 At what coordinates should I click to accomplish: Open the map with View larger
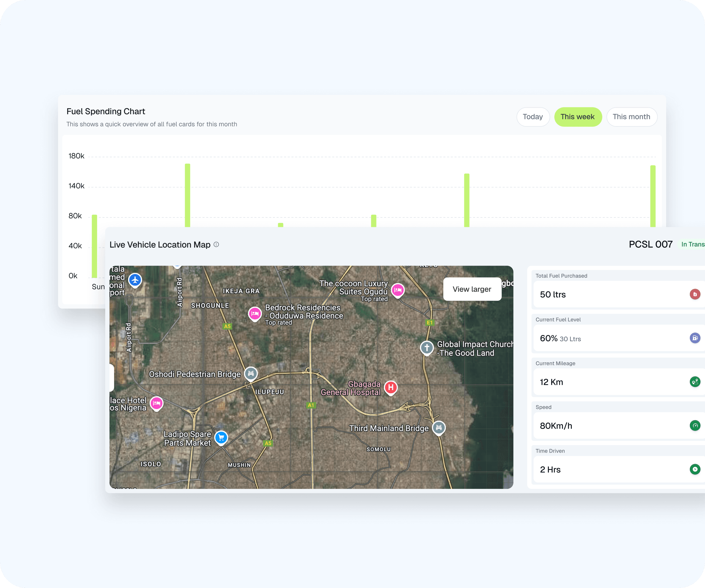472,289
